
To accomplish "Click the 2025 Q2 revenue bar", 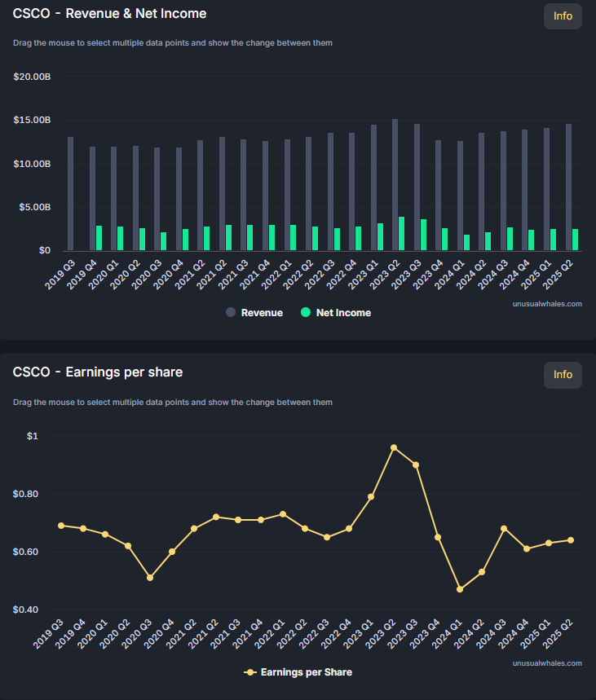I will (568, 187).
